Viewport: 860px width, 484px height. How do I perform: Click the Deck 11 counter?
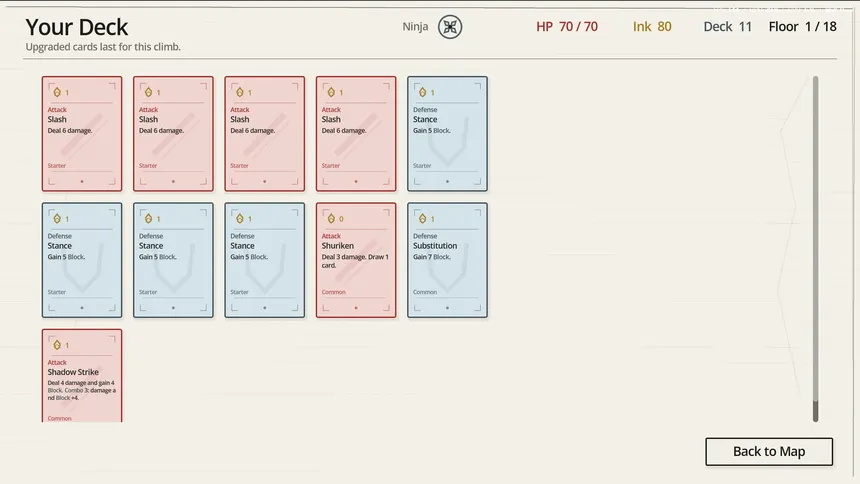pos(728,26)
